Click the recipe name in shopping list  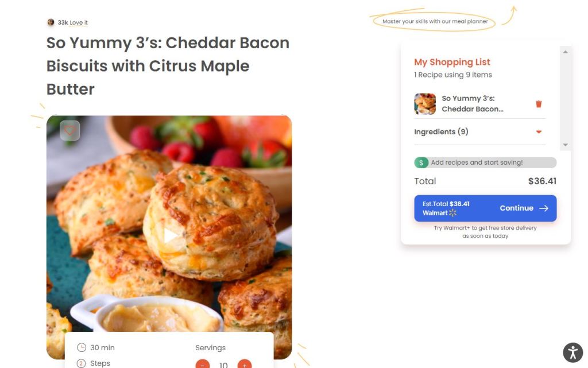[x=472, y=104]
